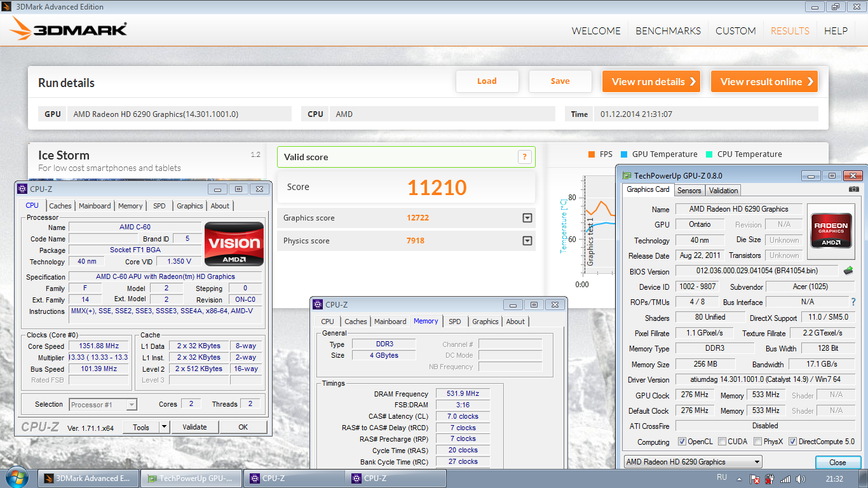Click the orange FPS legend swatch
The image size is (868, 488).
(x=592, y=154)
